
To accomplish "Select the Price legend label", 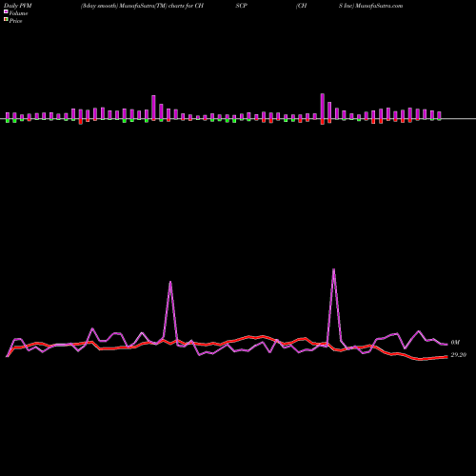I will click(x=15, y=21).
